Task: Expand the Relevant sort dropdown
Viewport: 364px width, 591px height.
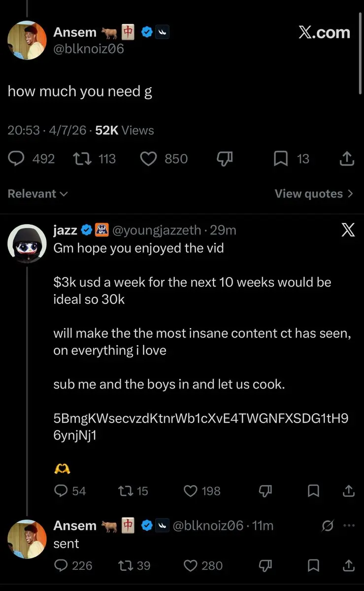Action: 38,194
